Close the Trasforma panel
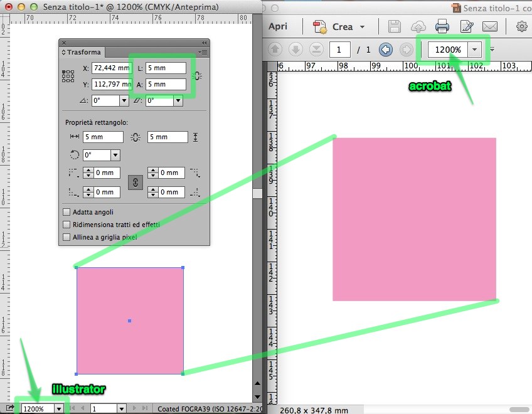This screenshot has width=532, height=414. click(64, 43)
